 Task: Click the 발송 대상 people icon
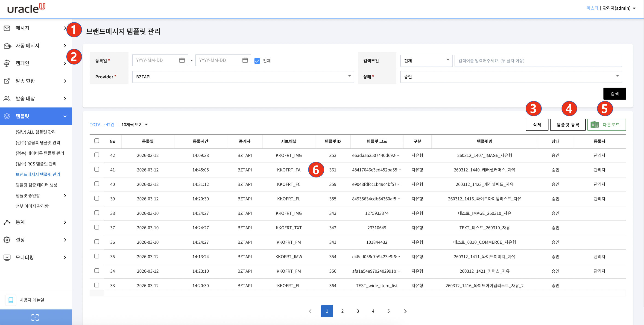pos(7,99)
